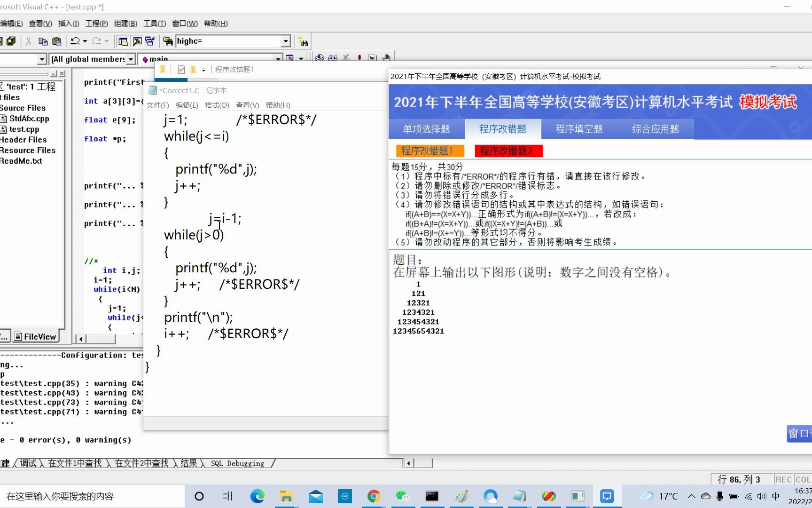This screenshot has height=508, width=812.
Task: Click the Copy icon on the toolbar
Action: click(x=43, y=41)
